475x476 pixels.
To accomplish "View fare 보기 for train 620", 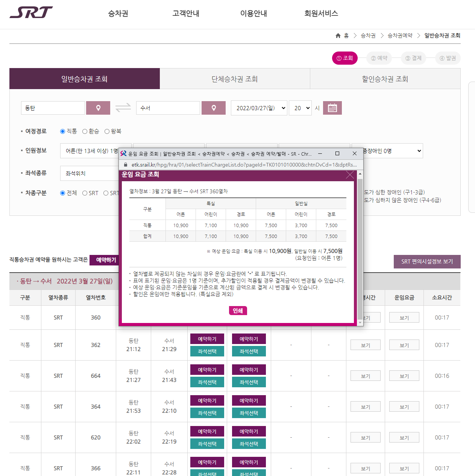I will (x=404, y=438).
